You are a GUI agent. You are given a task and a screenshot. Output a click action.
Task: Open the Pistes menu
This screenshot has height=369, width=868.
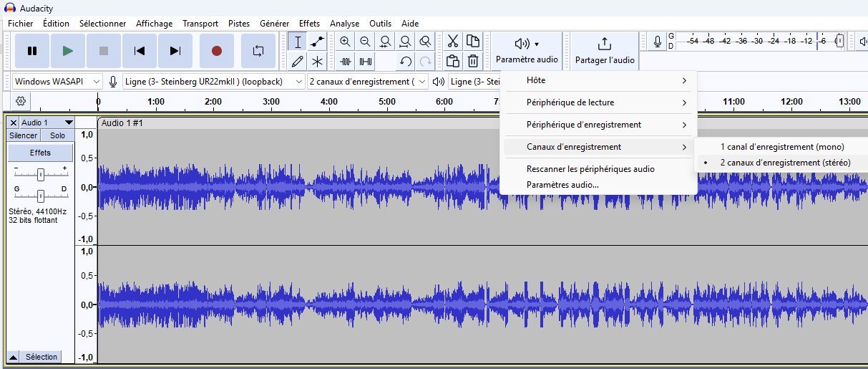coord(239,24)
